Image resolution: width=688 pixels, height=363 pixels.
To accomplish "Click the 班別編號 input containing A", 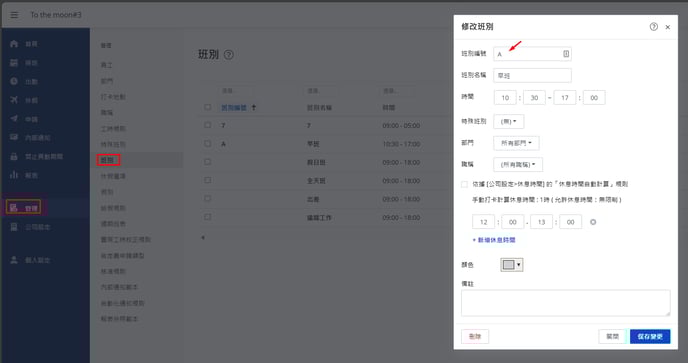I will point(532,54).
